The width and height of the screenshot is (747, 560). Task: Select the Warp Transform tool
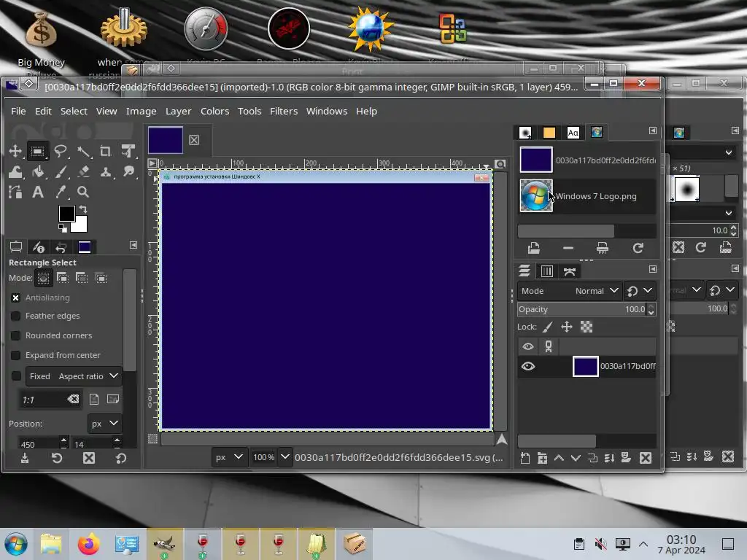click(15, 172)
